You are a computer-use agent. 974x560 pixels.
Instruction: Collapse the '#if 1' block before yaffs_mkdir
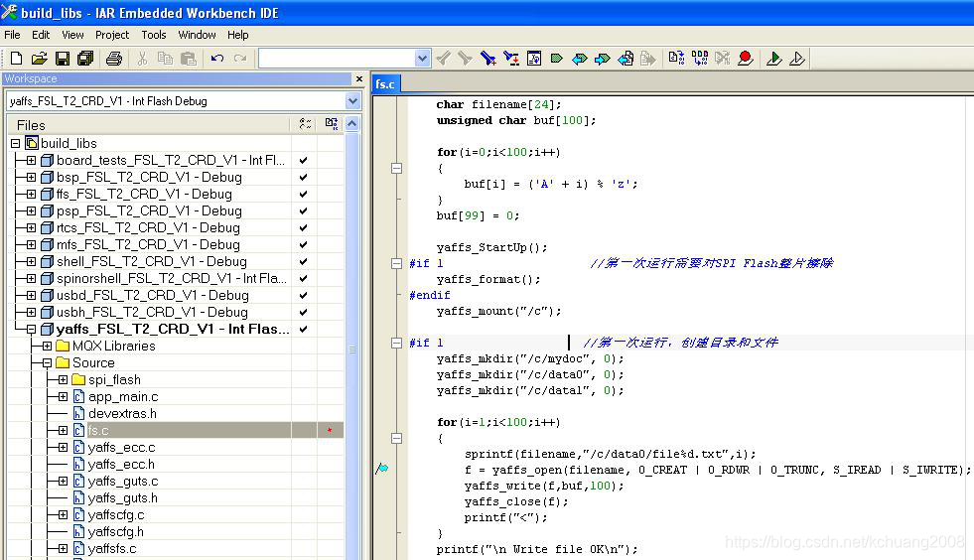pos(396,343)
